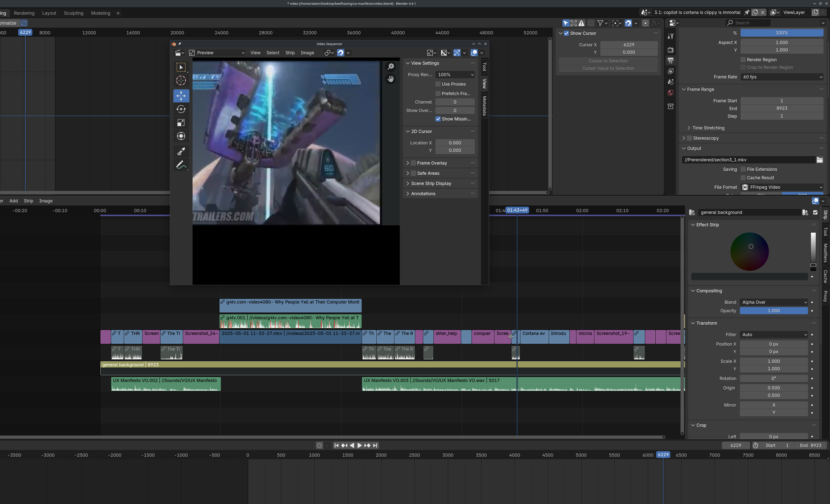Pin the scene with the pin icon
This screenshot has width=830, height=504.
(x=747, y=12)
